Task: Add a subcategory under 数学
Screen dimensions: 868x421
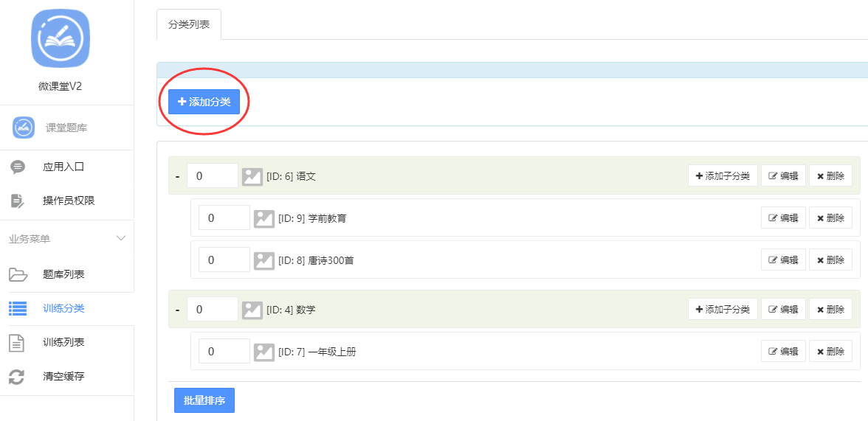Action: (x=723, y=309)
